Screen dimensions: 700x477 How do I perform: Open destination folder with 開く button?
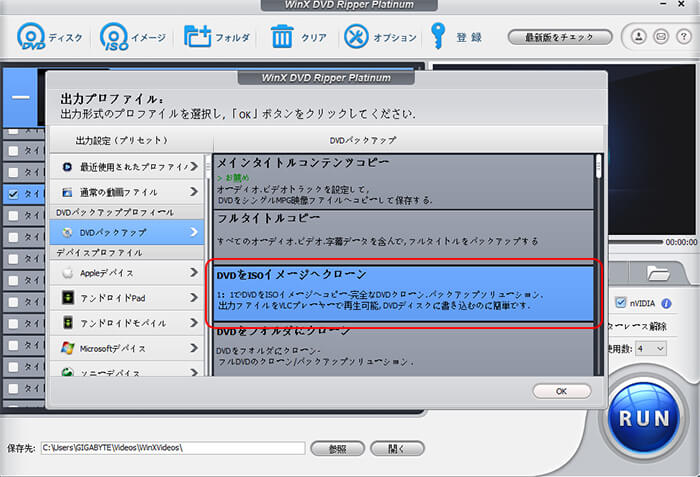coord(397,448)
